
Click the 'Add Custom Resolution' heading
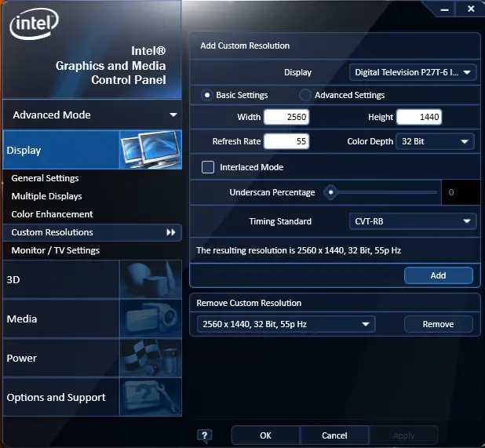(245, 46)
